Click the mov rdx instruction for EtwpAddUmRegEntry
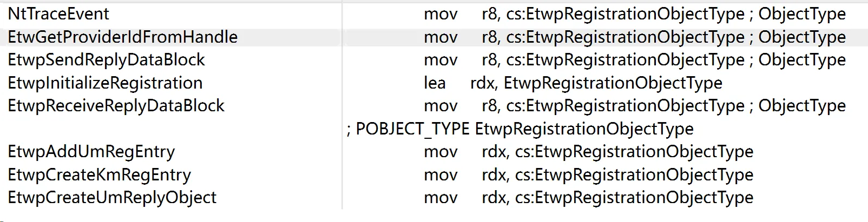The image size is (868, 222). [589, 152]
